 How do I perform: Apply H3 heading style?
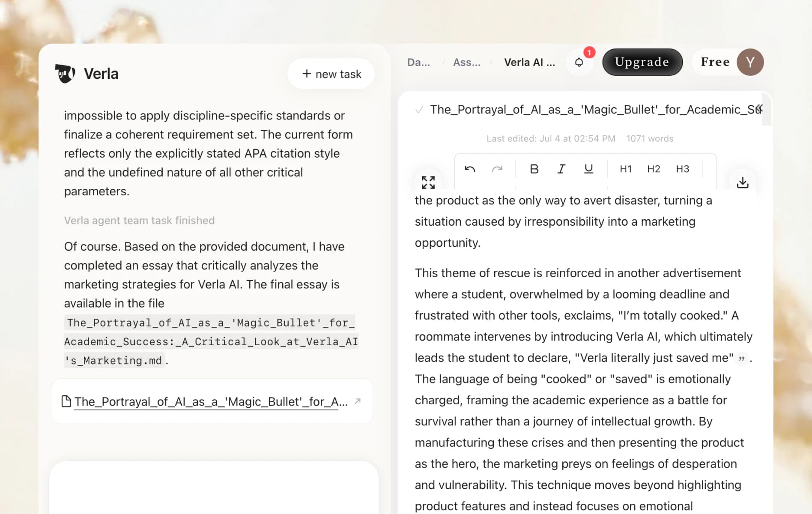coord(683,169)
